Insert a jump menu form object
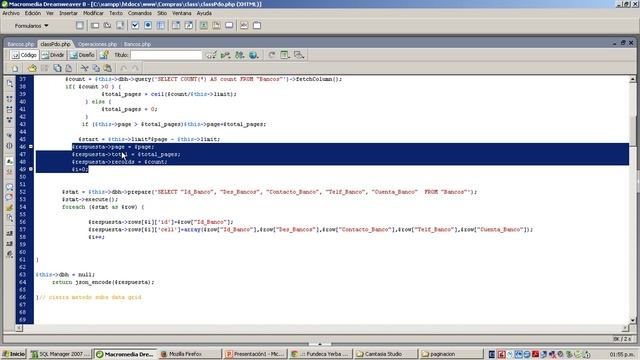The height and width of the screenshot is (360, 640). (x=189, y=25)
